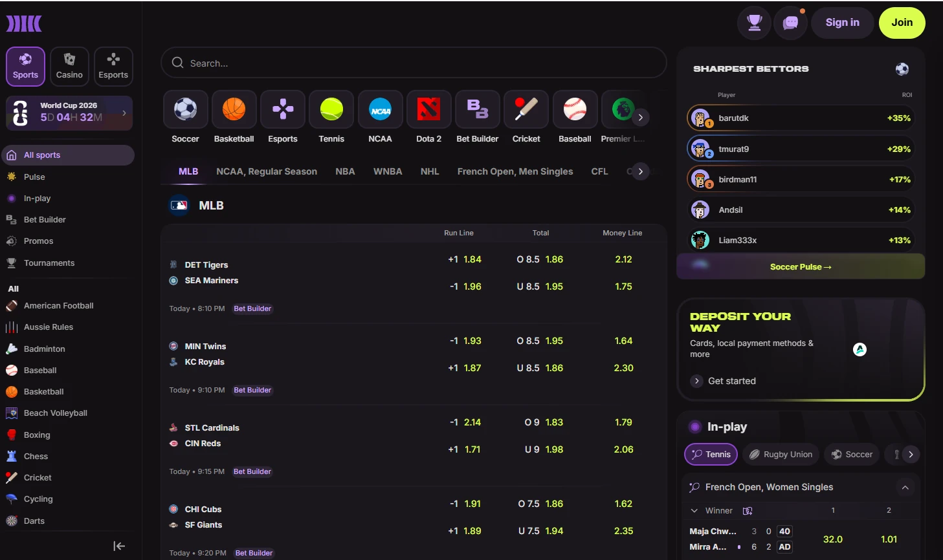The width and height of the screenshot is (943, 560).
Task: Switch to the Esports section tab
Action: [113, 67]
